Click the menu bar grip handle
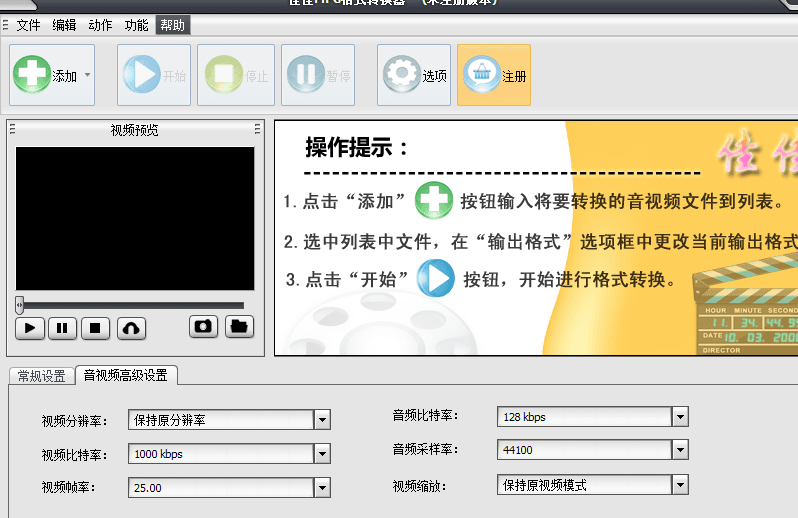 [6, 25]
